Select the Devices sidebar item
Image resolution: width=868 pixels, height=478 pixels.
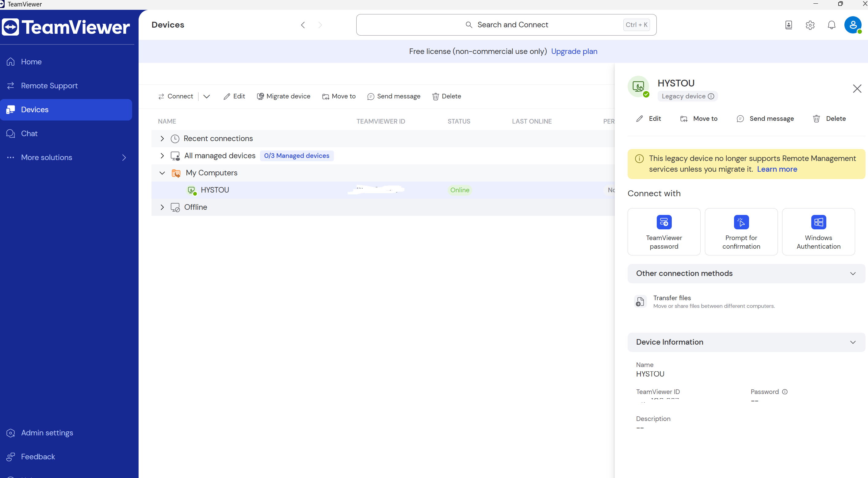(66, 109)
